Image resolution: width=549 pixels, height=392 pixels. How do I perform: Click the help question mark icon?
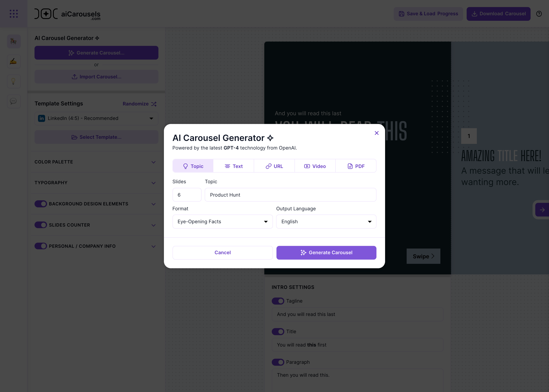(x=539, y=14)
